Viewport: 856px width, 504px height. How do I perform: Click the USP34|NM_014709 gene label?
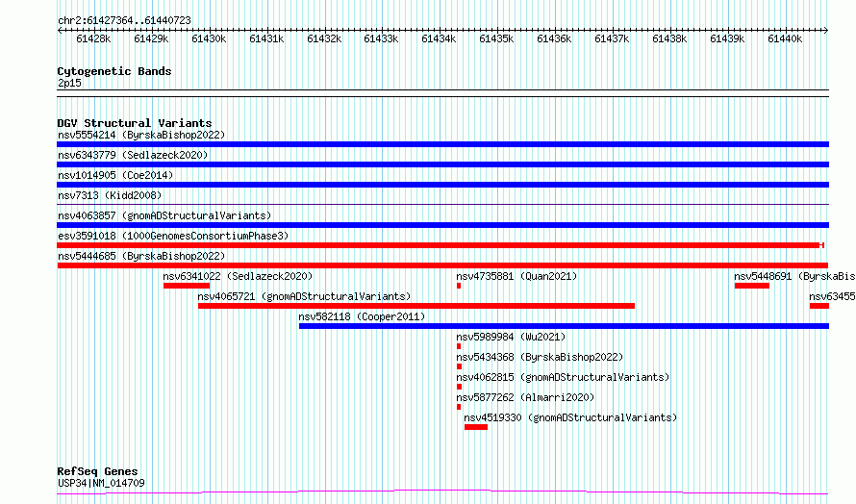[101, 483]
